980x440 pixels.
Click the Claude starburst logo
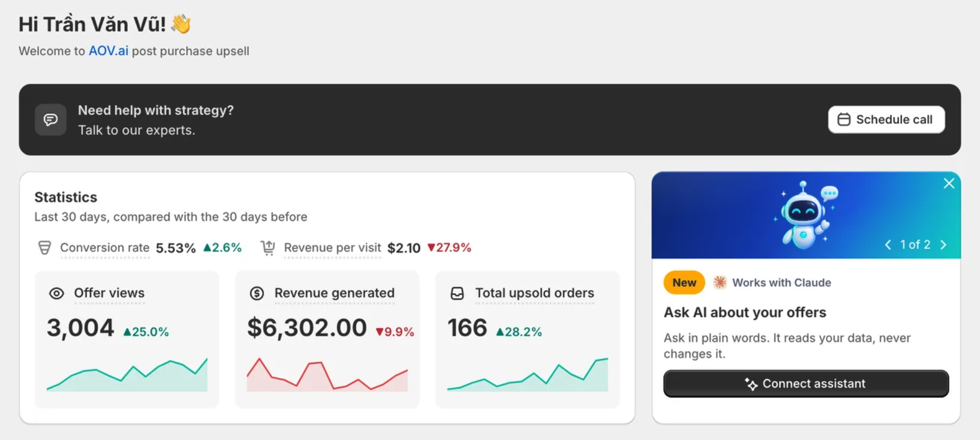click(x=720, y=282)
